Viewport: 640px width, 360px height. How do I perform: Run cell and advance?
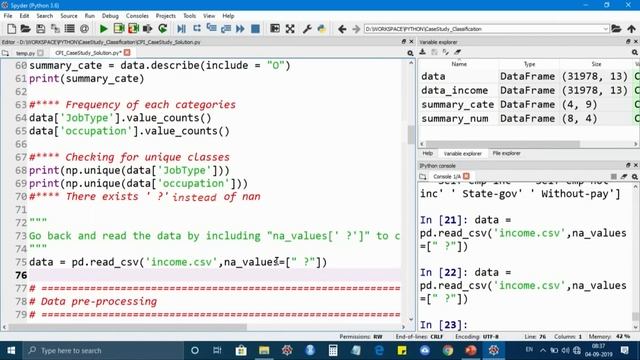point(133,29)
